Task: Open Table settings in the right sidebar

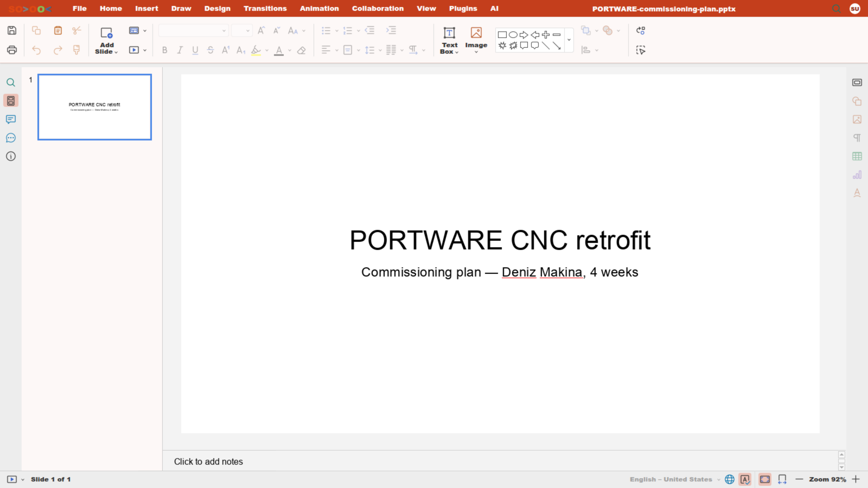Action: [x=857, y=156]
